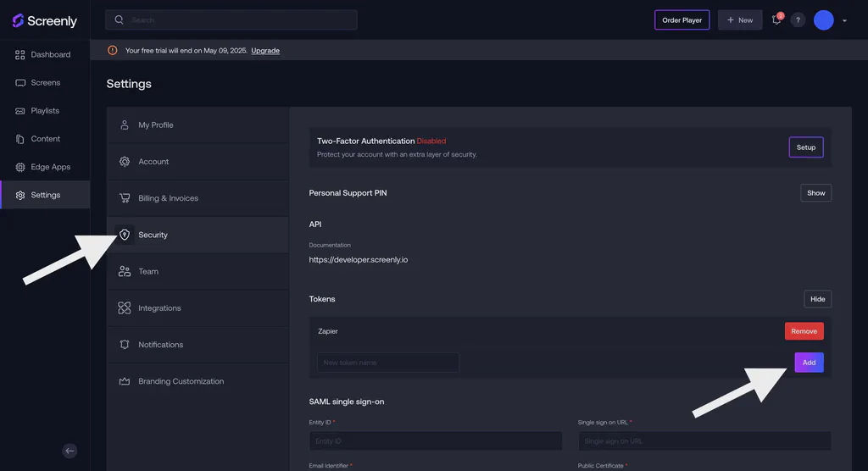Show the Personal Support PIN
The width and height of the screenshot is (868, 471).
[x=816, y=193]
